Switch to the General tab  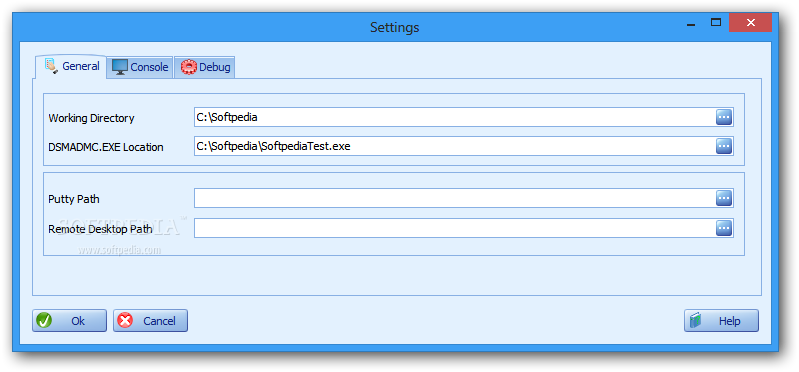point(71,66)
